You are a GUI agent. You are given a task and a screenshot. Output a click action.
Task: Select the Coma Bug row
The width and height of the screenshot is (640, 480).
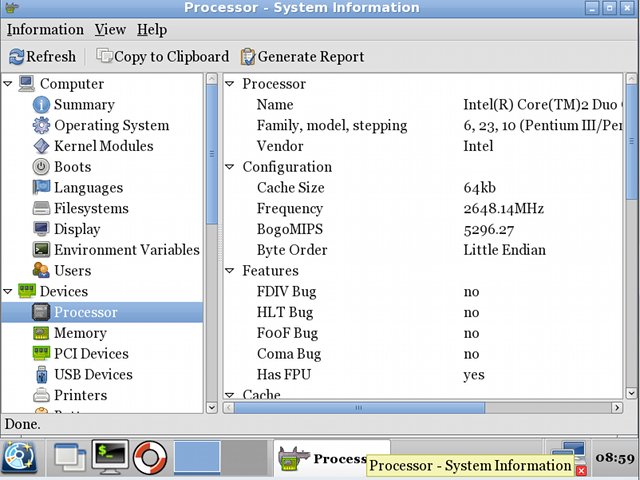(424, 354)
